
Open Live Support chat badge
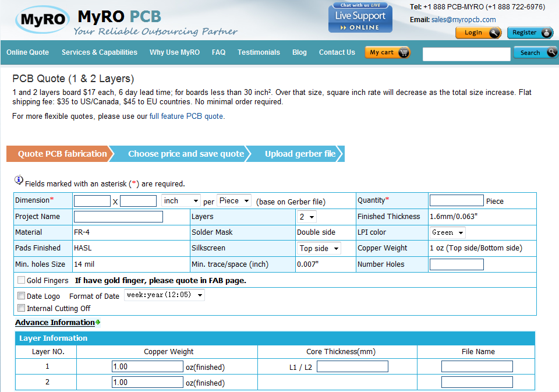(x=360, y=17)
